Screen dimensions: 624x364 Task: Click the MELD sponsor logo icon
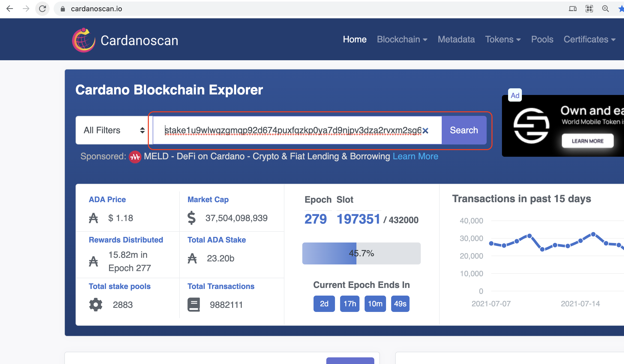135,157
